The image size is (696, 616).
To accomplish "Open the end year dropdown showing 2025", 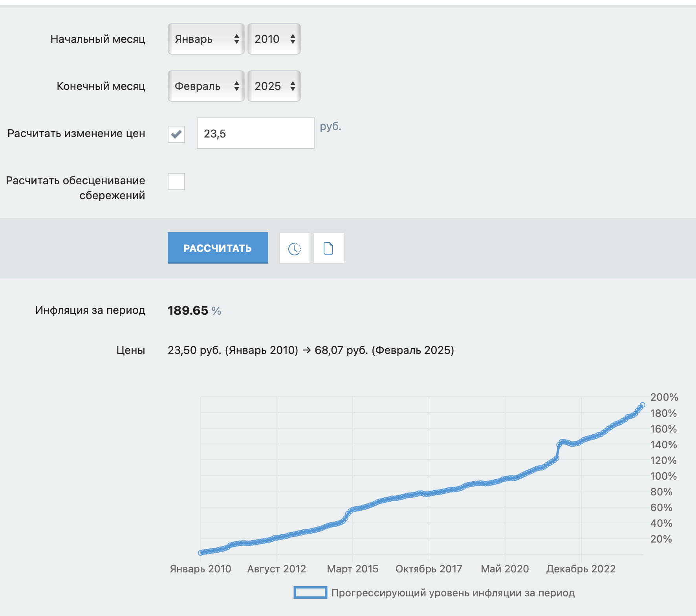I will (x=274, y=86).
